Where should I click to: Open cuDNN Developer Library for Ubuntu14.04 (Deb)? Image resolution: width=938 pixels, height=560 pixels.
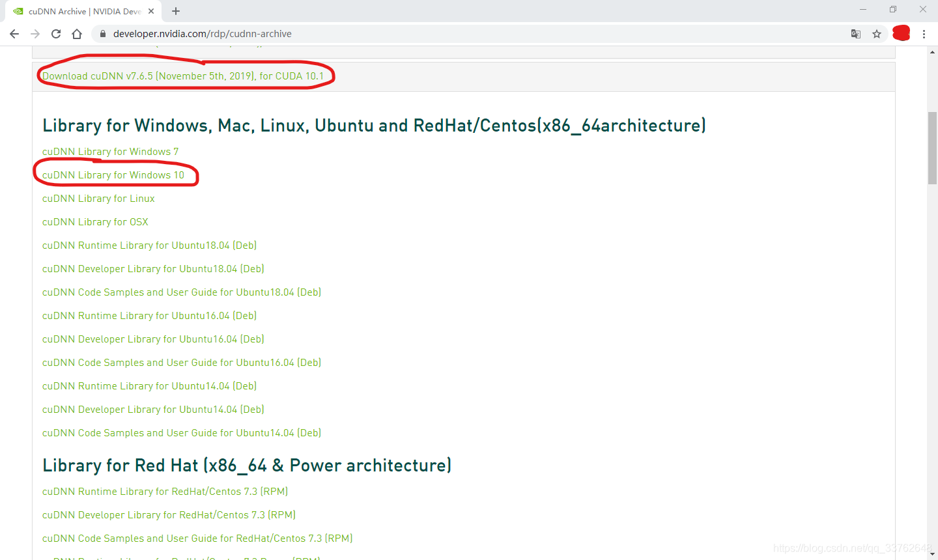click(x=153, y=410)
